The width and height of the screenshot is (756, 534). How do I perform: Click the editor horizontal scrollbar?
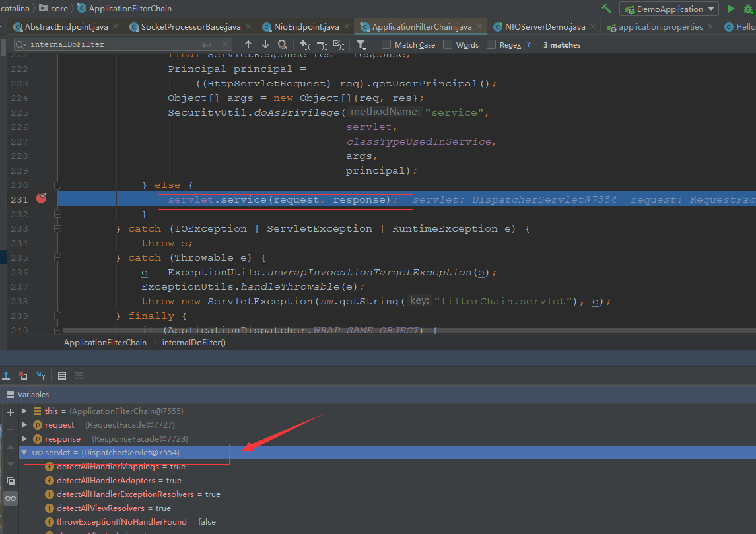point(409,331)
